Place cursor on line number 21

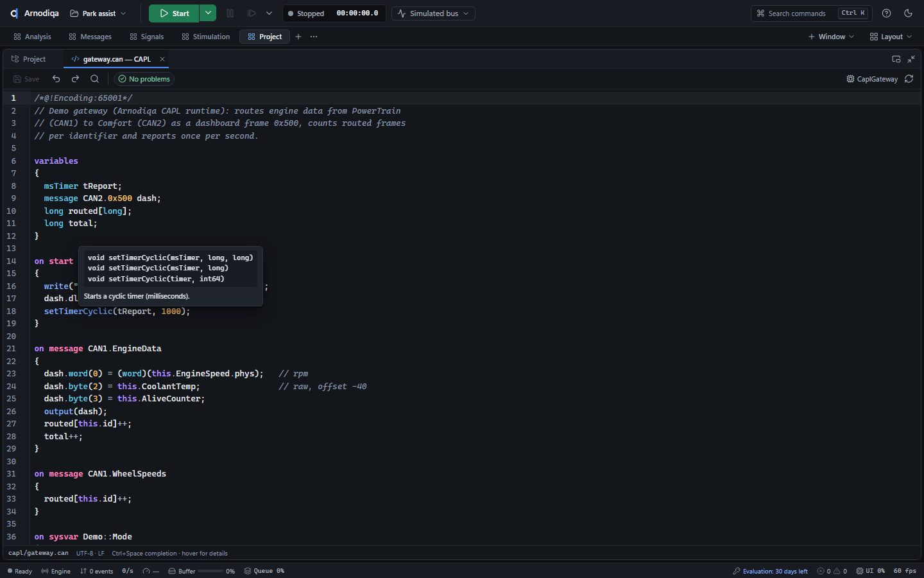point(12,349)
